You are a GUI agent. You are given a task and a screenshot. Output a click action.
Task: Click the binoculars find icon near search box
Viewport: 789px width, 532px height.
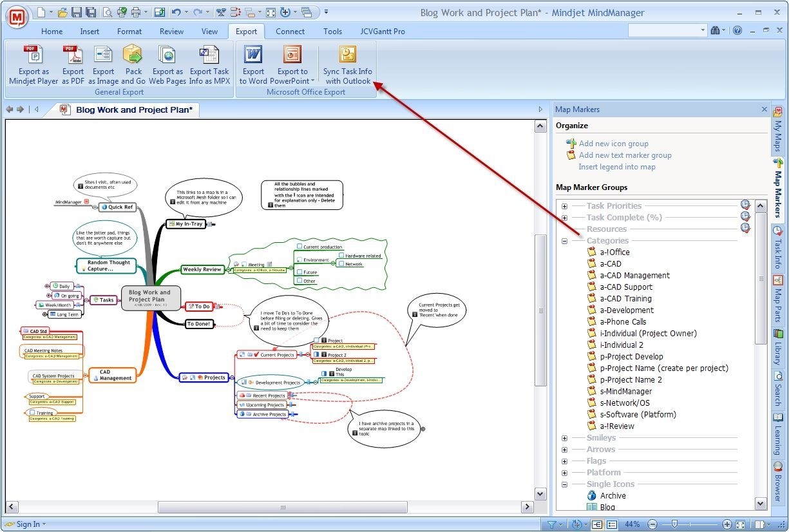tap(715, 30)
